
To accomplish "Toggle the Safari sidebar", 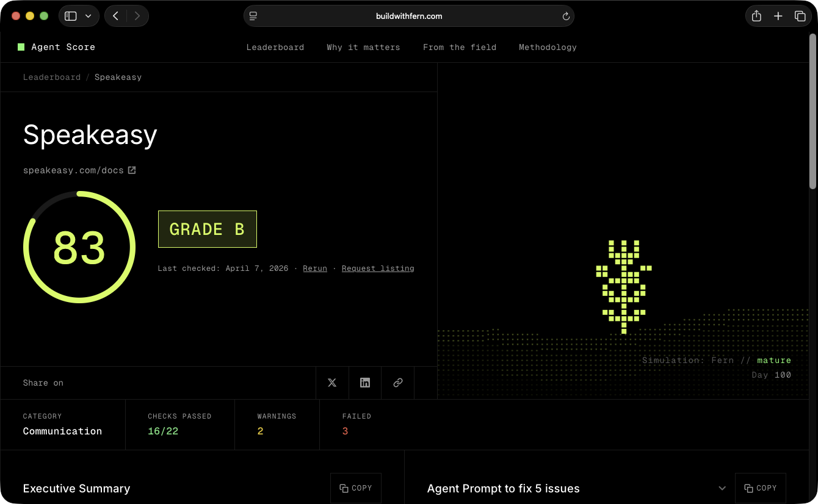I will [x=71, y=16].
